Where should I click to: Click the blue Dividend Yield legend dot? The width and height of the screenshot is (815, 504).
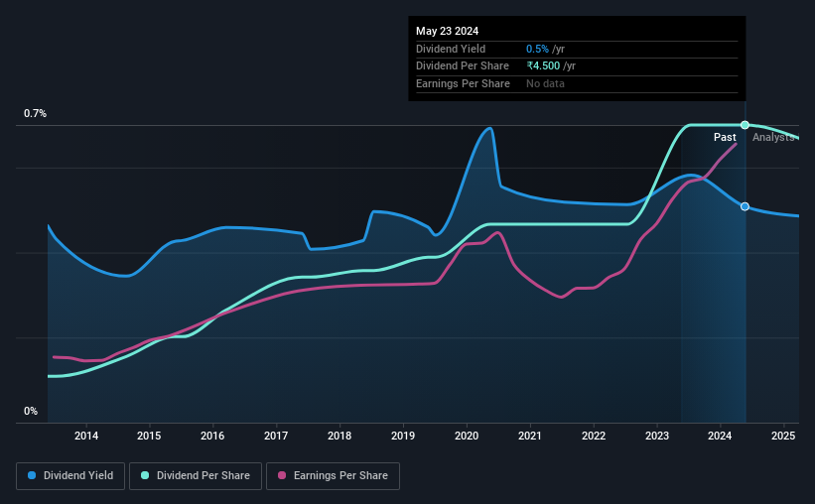click(x=32, y=475)
